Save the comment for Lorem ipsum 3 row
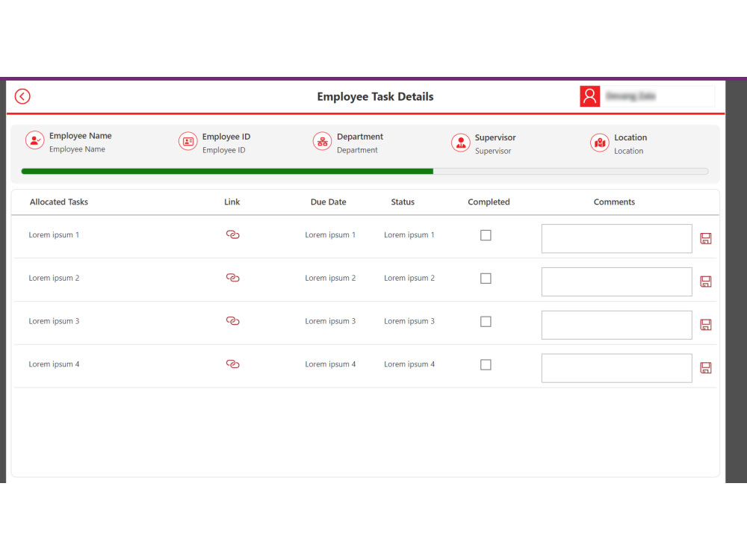The image size is (747, 560). [706, 325]
